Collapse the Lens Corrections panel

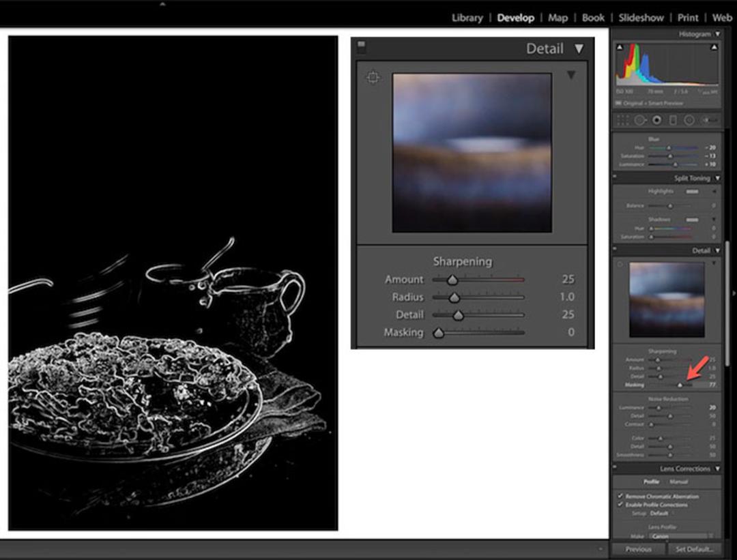click(718, 469)
